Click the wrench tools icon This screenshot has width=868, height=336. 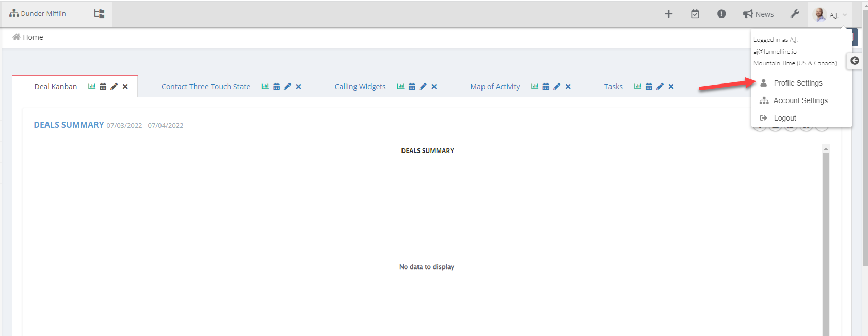point(795,14)
